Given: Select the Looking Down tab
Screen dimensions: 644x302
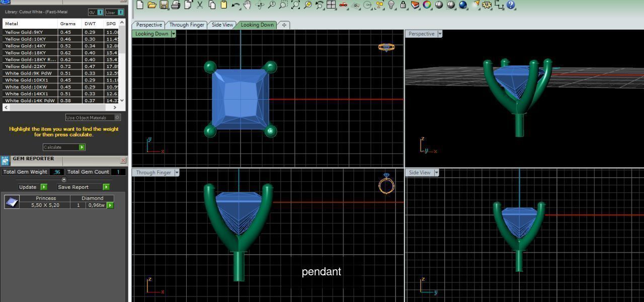Looking at the screenshot, I should tap(257, 25).
